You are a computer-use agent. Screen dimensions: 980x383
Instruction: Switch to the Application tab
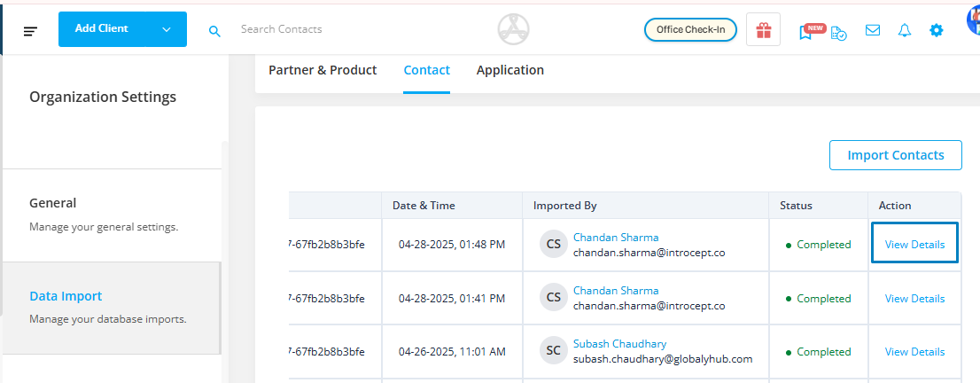pos(510,70)
